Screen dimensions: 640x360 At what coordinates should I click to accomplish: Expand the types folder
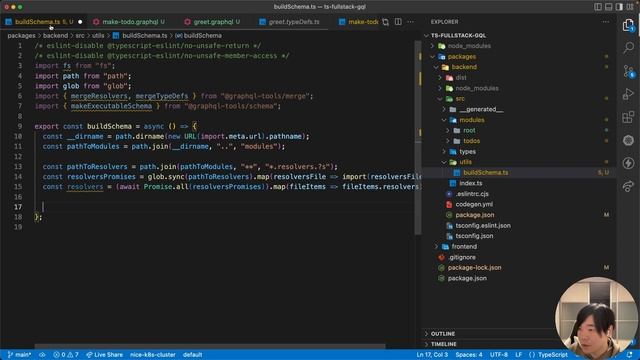coord(467,152)
